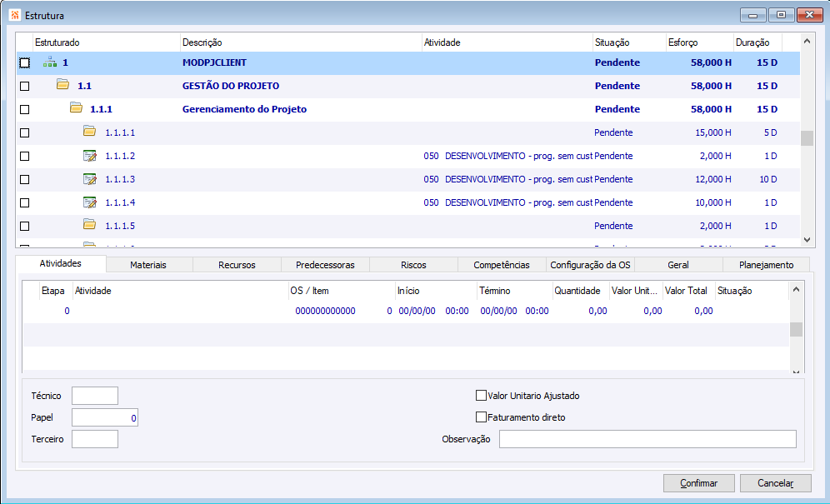830x504 pixels.
Task: Tick the checkbox for row 1.1.1.5
Action: (x=24, y=226)
